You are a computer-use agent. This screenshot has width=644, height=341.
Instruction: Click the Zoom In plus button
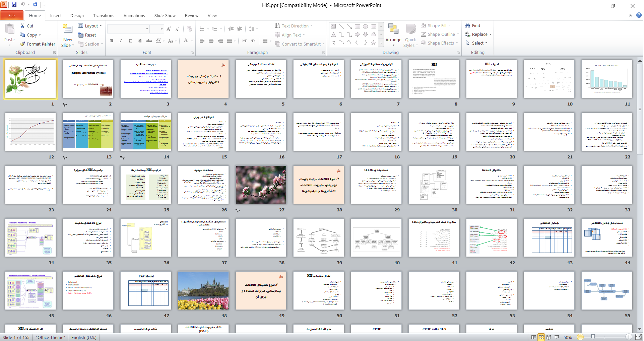pos(629,337)
